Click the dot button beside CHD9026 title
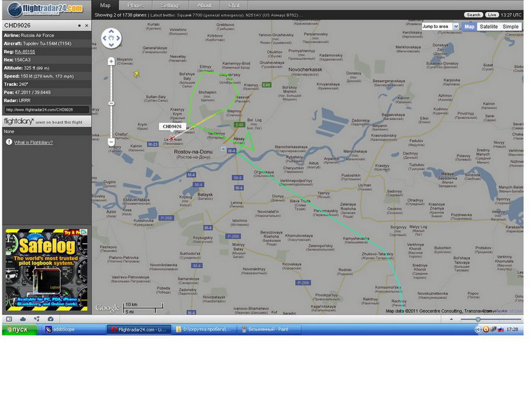Image resolution: width=532 pixels, height=399 pixels. 80,25
